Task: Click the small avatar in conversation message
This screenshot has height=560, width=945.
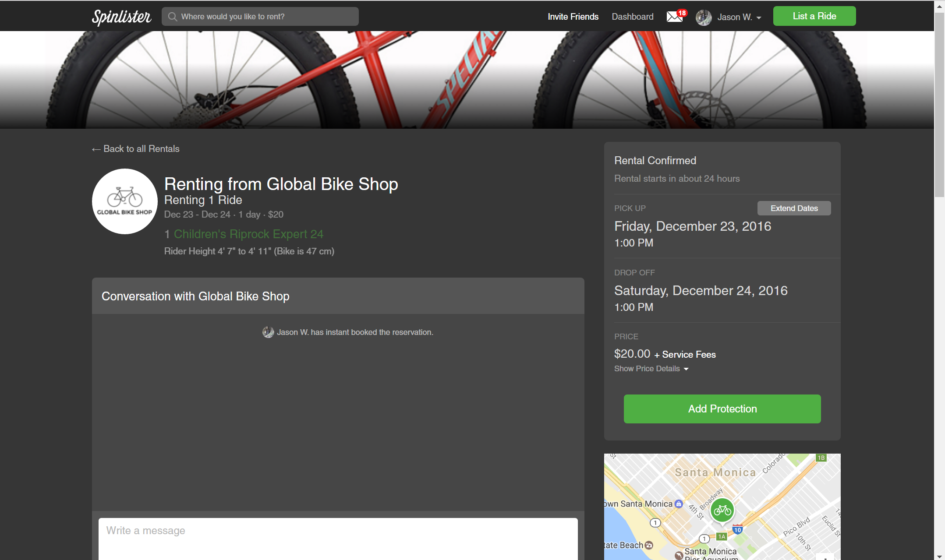Action: click(268, 332)
